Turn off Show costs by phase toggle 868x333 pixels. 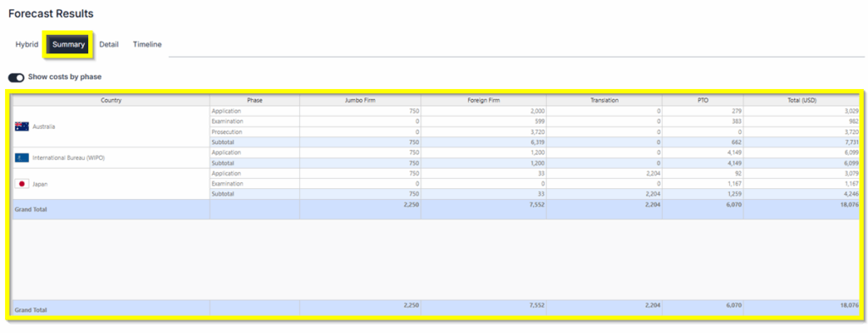(16, 77)
